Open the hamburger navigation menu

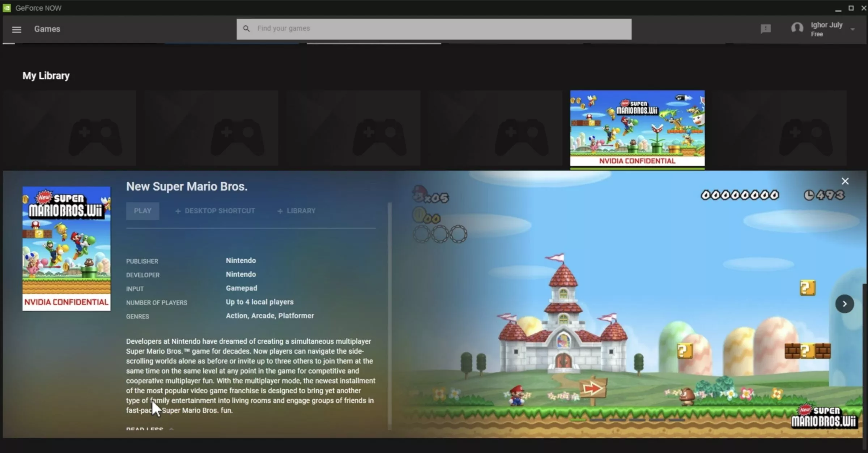coord(16,29)
